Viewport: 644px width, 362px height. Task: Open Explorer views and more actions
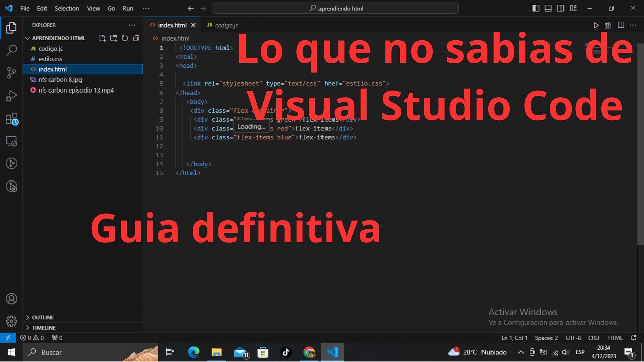pos(132,25)
